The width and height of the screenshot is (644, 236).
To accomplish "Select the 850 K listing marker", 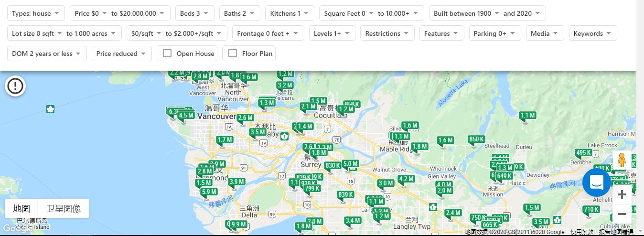I will click(477, 139).
